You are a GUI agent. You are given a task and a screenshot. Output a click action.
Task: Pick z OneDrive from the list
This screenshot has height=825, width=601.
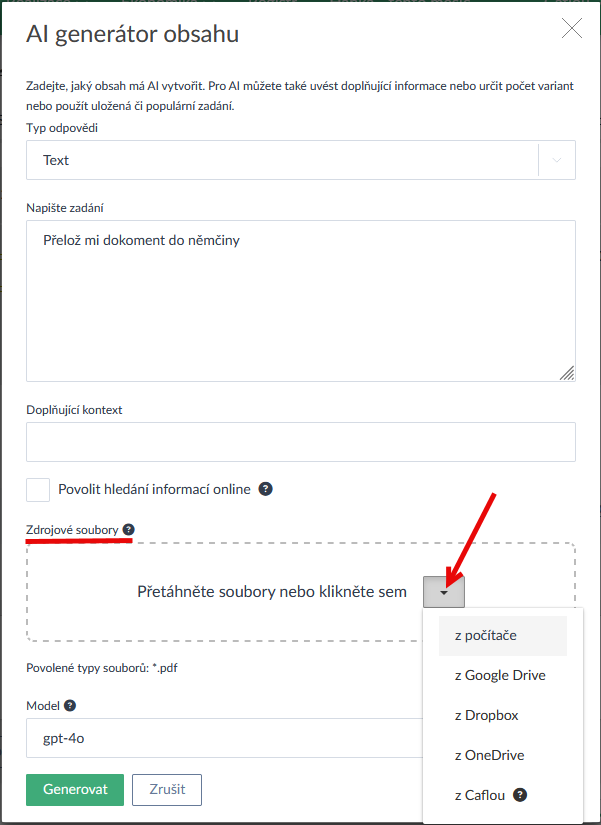489,755
